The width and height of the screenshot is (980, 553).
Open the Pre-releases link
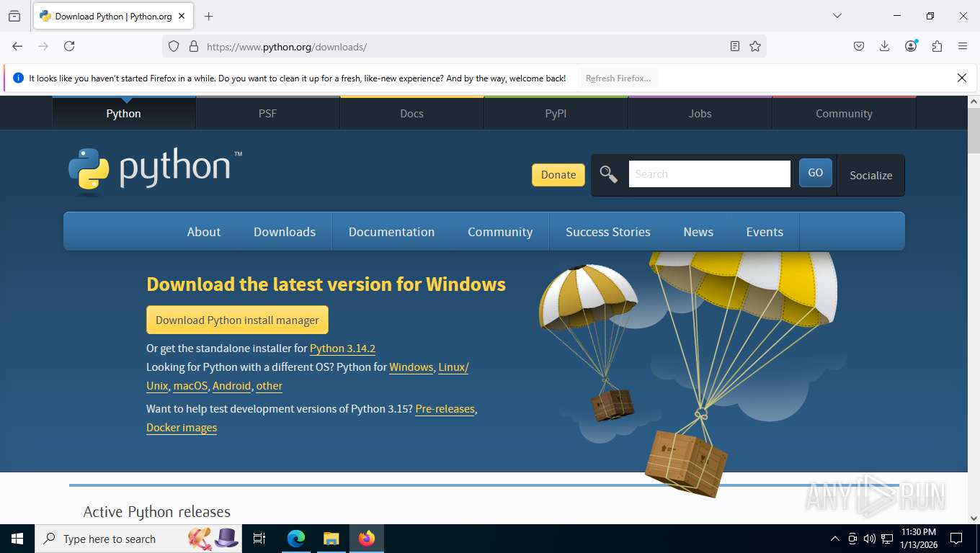[445, 409]
